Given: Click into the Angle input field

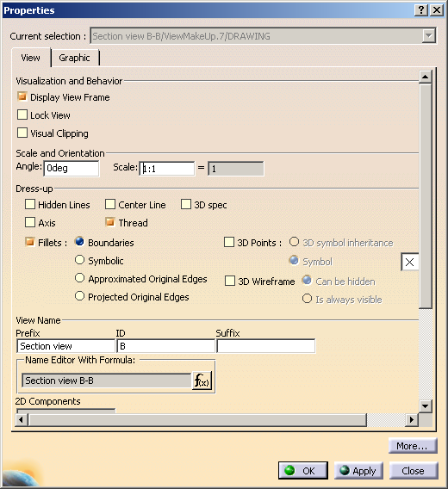Looking at the screenshot, I should 72,169.
